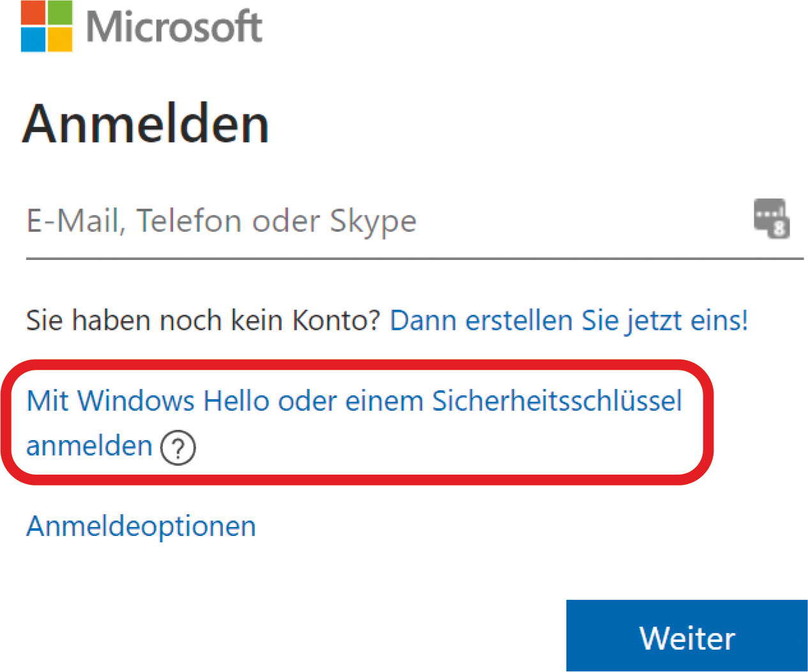This screenshot has width=808, height=672.
Task: Click the red square of the Microsoft logo
Action: pos(33,13)
